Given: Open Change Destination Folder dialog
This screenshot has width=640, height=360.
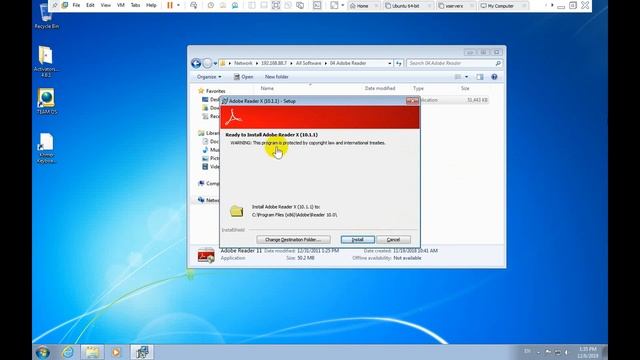Looking at the screenshot, I should pos(293,240).
